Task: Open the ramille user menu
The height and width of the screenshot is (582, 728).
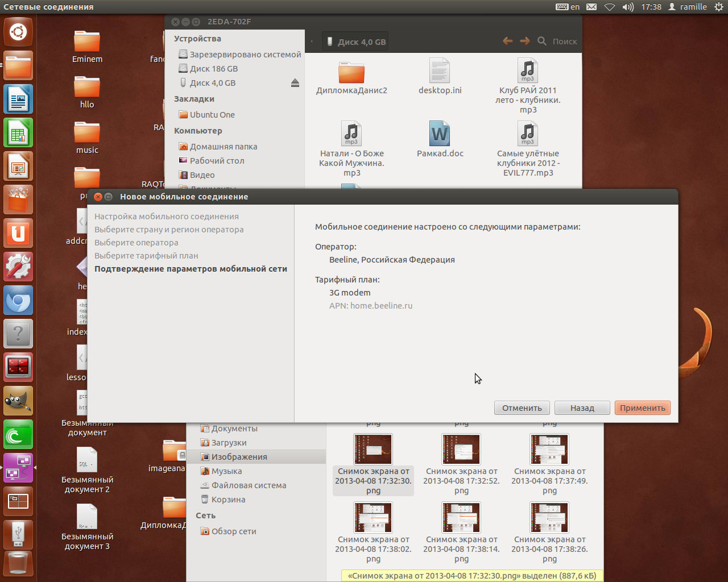Action: click(x=689, y=6)
